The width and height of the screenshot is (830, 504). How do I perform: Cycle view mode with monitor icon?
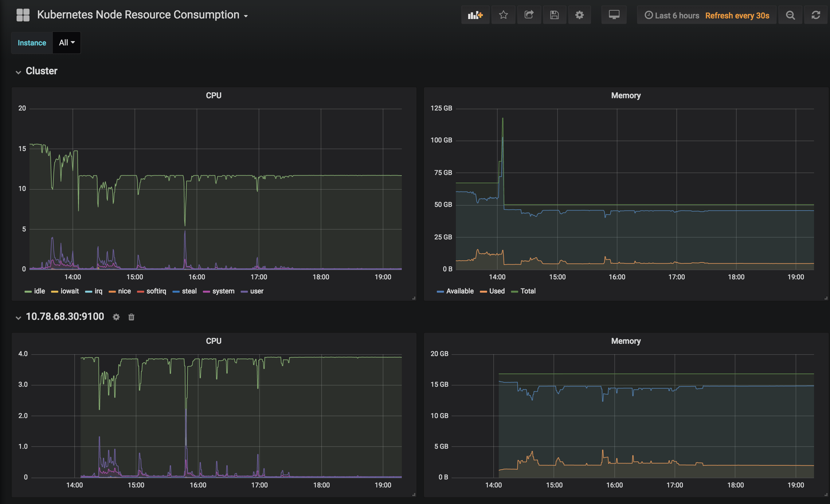point(614,15)
